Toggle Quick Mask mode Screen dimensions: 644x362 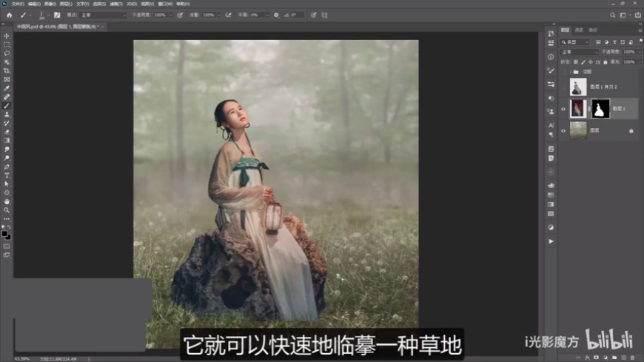tap(7, 246)
